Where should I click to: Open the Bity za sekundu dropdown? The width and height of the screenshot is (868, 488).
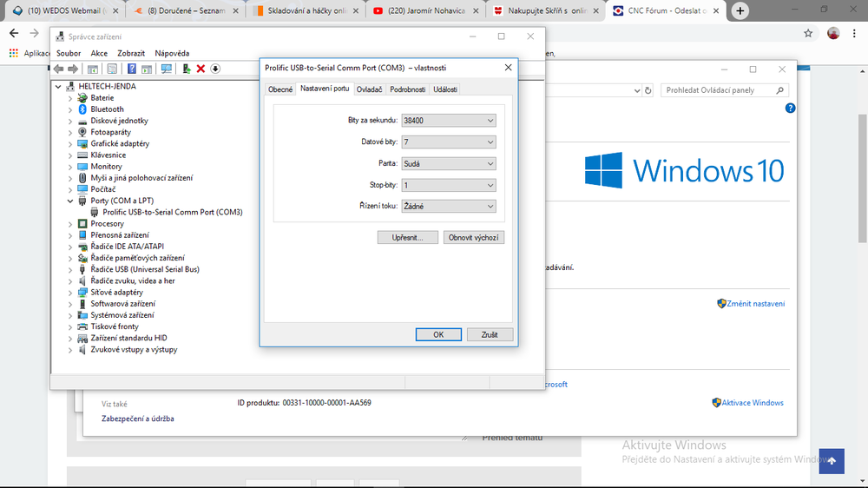point(449,121)
